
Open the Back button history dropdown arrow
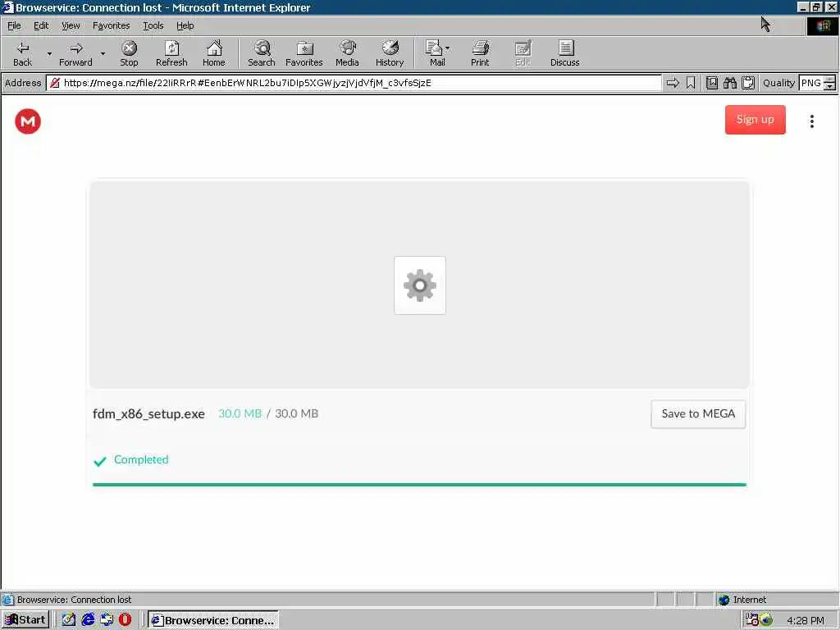coord(49,53)
